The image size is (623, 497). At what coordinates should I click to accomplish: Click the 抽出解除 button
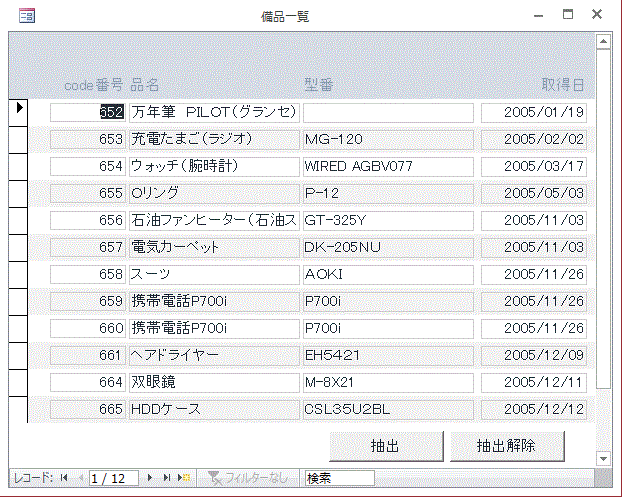(507, 446)
